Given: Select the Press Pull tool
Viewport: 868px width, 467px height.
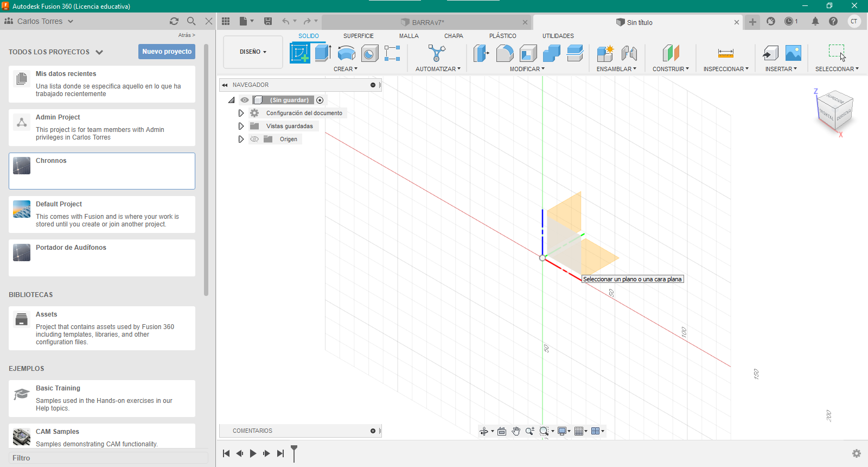Looking at the screenshot, I should click(481, 53).
